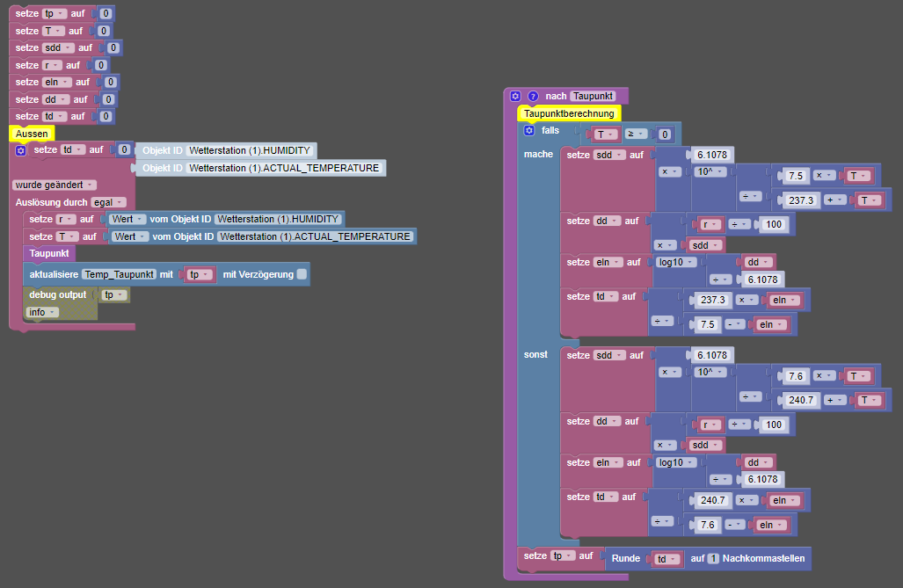This screenshot has width=903, height=588.
Task: Edit the number 240.7 before '+ T'
Action: pos(801,400)
